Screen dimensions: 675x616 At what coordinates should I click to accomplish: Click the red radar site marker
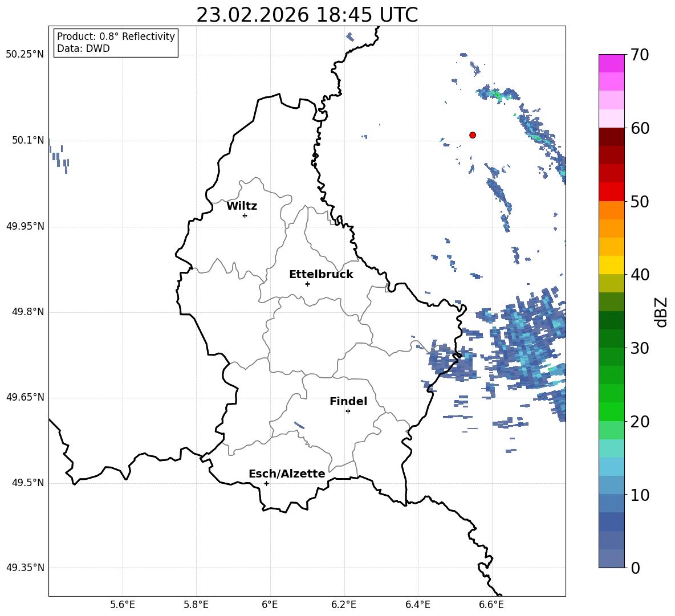tap(473, 135)
